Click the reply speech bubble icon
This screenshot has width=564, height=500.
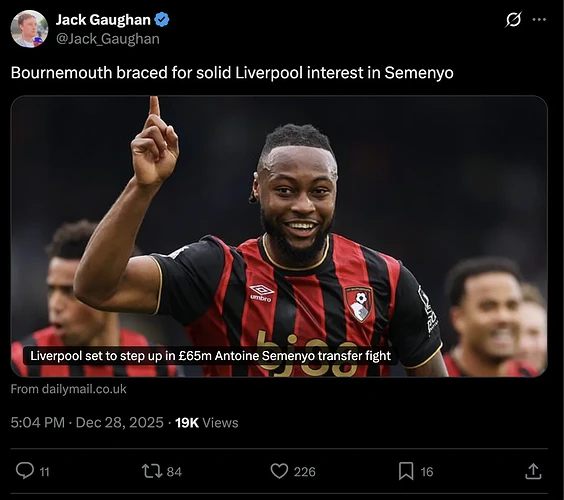pos(25,471)
